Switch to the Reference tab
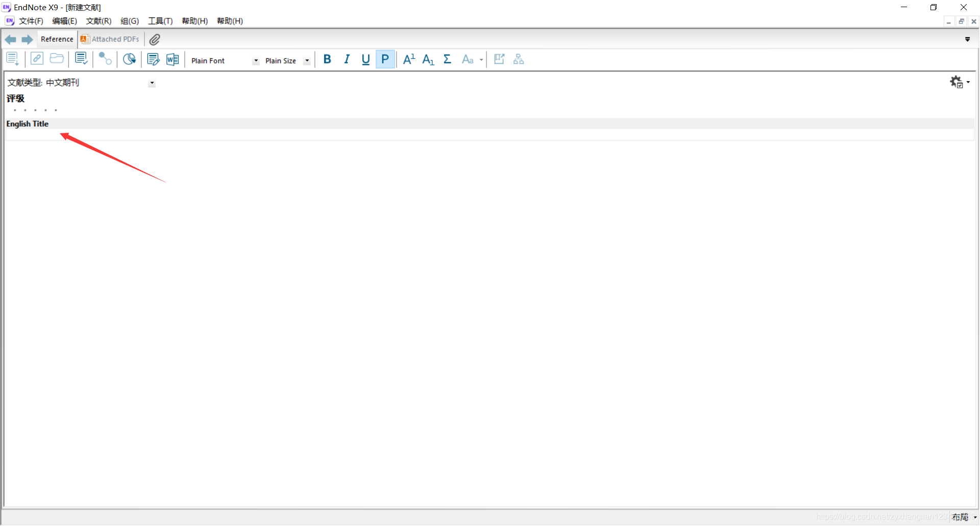The width and height of the screenshot is (980, 526). [x=57, y=39]
